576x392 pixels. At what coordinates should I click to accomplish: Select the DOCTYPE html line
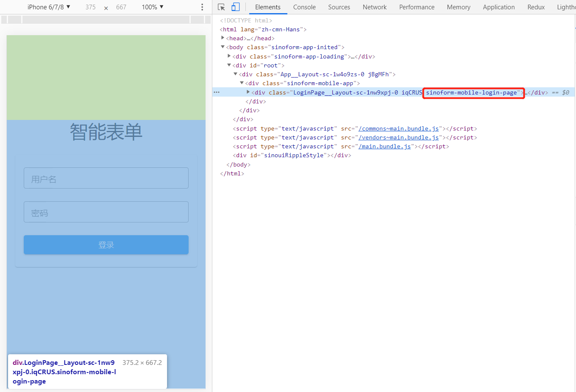click(x=246, y=20)
